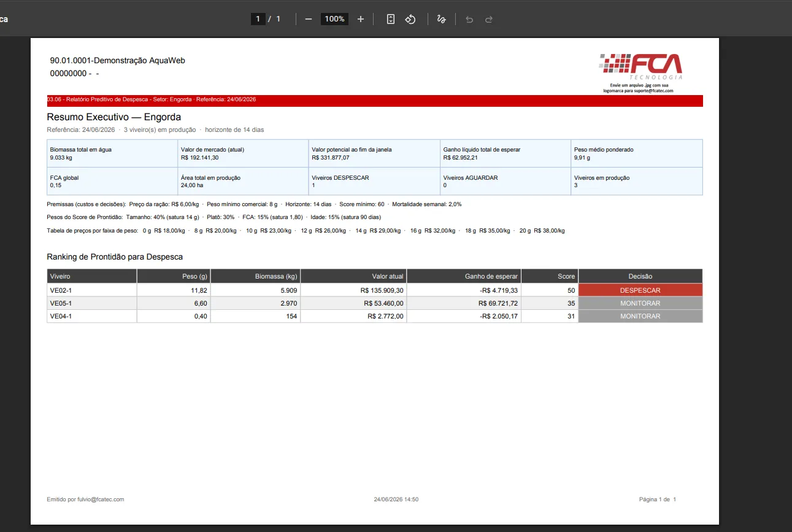The image size is (792, 532).
Task: Click the value R$ 2.772,00
Action: click(386, 316)
